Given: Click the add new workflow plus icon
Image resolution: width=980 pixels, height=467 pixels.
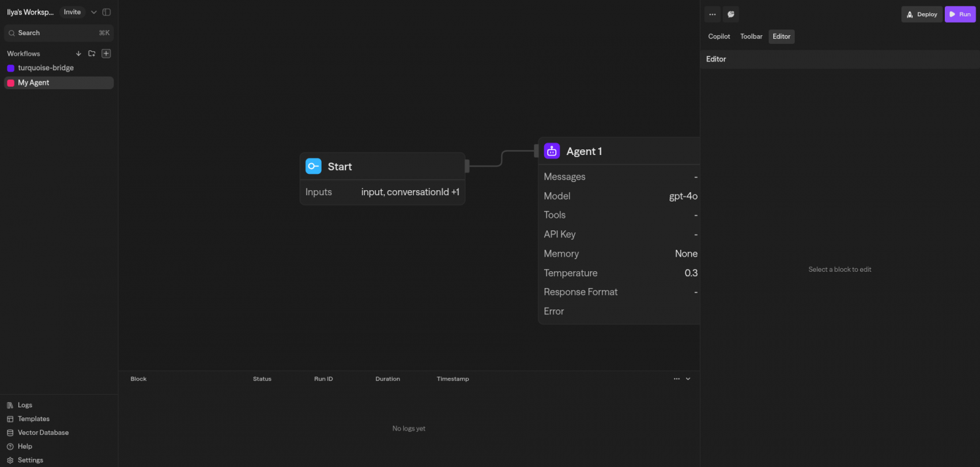Looking at the screenshot, I should tap(106, 53).
